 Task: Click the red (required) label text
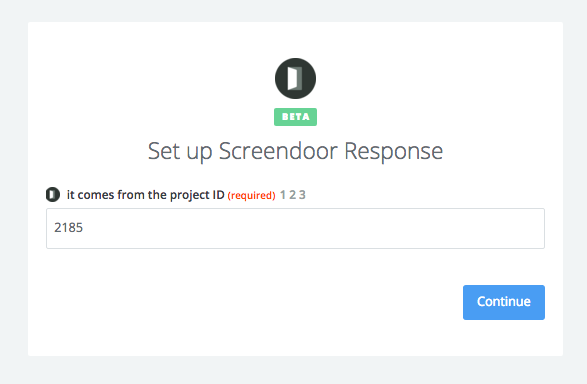252,195
